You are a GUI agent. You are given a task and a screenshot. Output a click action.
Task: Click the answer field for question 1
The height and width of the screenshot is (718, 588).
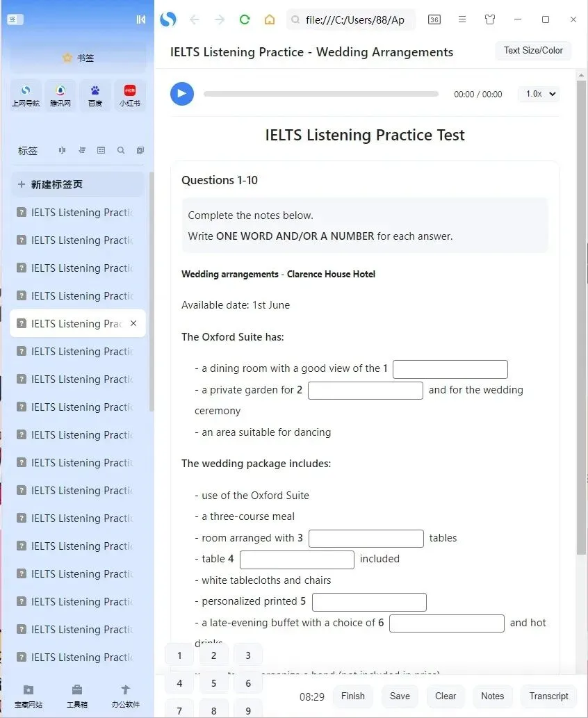pos(450,369)
